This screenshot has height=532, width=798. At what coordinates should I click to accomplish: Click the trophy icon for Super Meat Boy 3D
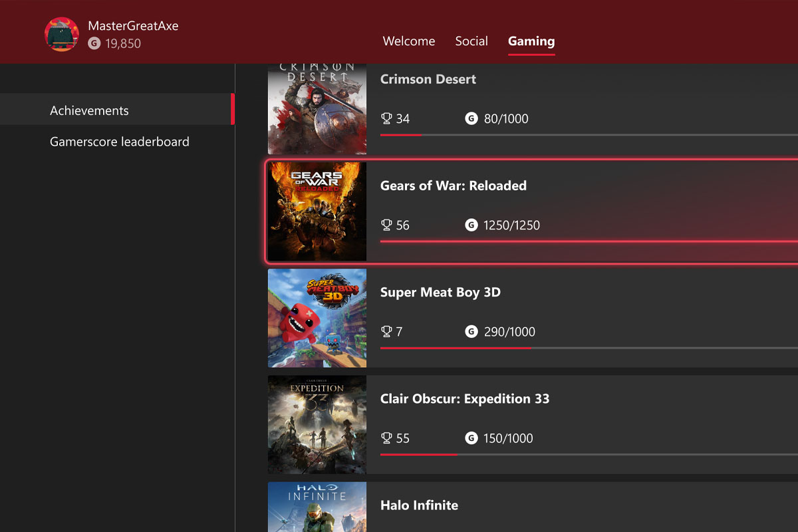point(386,331)
